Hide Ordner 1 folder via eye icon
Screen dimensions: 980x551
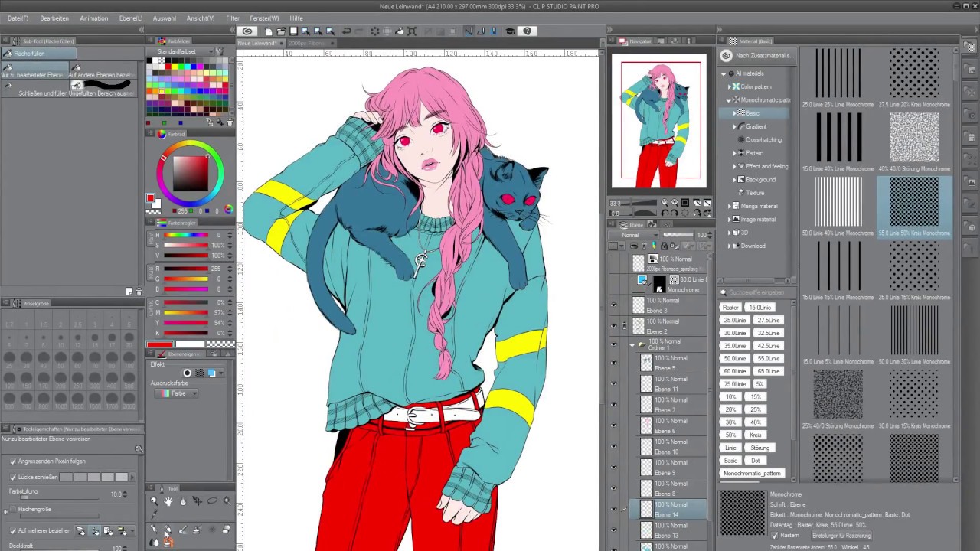(614, 345)
